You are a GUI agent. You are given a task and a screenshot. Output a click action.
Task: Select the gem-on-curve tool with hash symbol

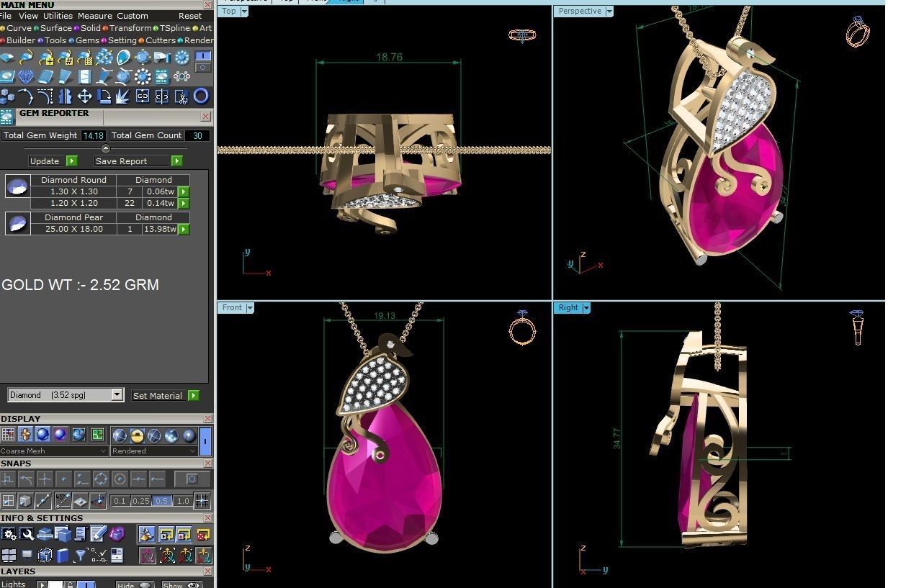tap(66, 57)
